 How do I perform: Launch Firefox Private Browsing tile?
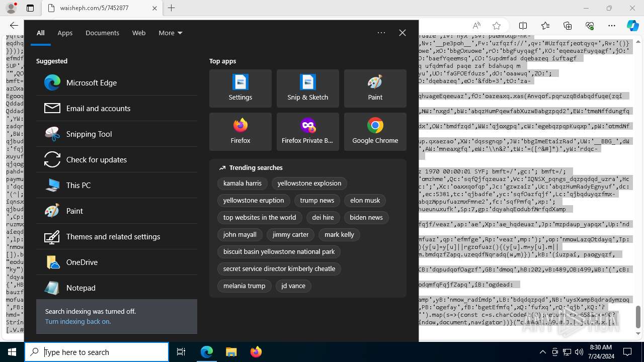pos(308,132)
